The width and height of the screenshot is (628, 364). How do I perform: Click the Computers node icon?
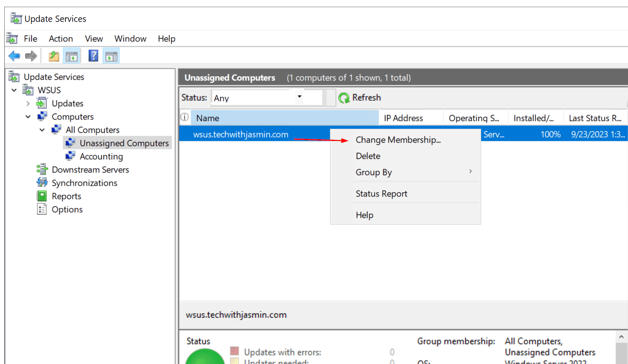pyautogui.click(x=43, y=116)
